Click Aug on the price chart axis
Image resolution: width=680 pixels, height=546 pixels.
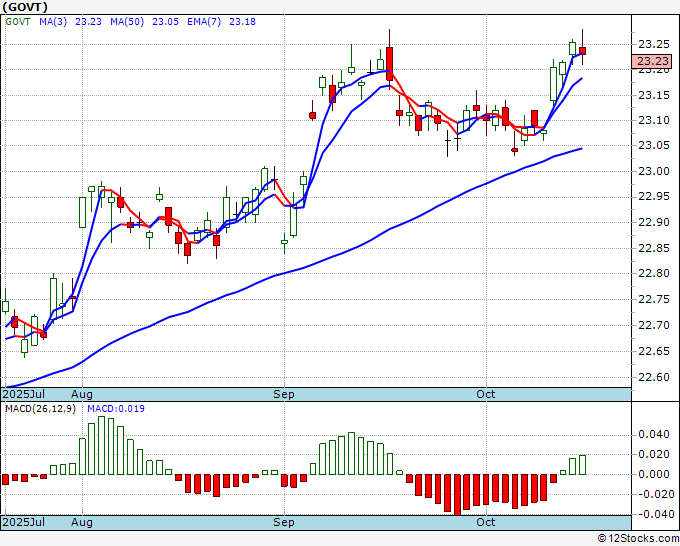pyautogui.click(x=82, y=394)
